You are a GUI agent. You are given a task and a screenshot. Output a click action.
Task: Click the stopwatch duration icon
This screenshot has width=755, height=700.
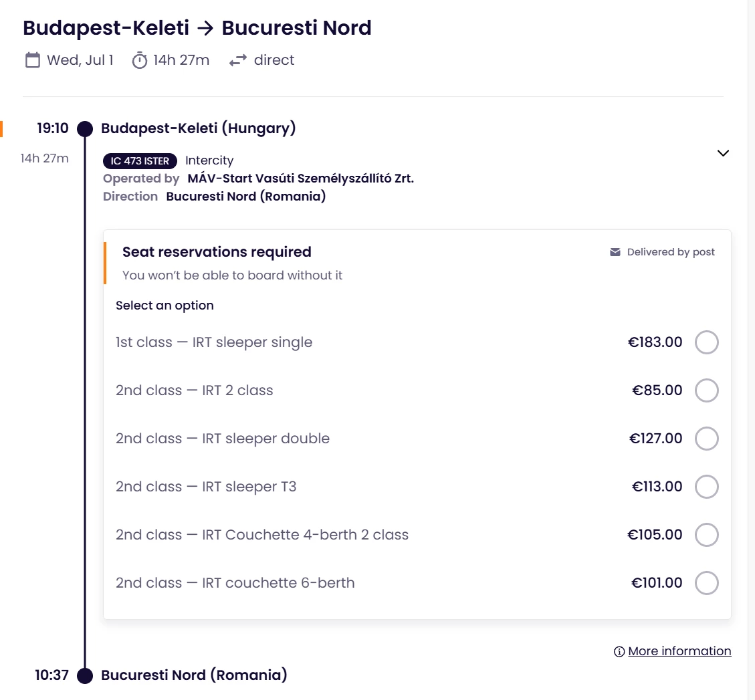(x=139, y=60)
